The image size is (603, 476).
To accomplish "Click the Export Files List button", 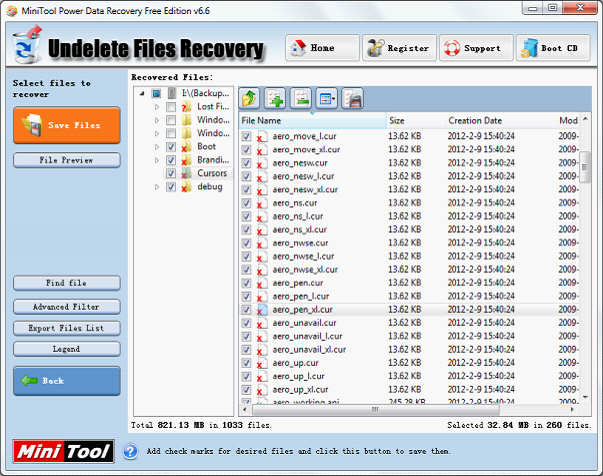I will coord(67,328).
